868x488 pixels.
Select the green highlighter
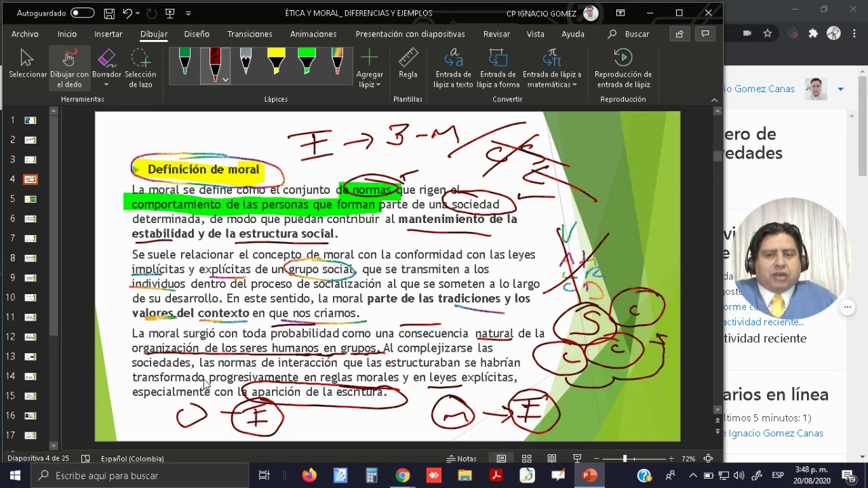pos(307,62)
